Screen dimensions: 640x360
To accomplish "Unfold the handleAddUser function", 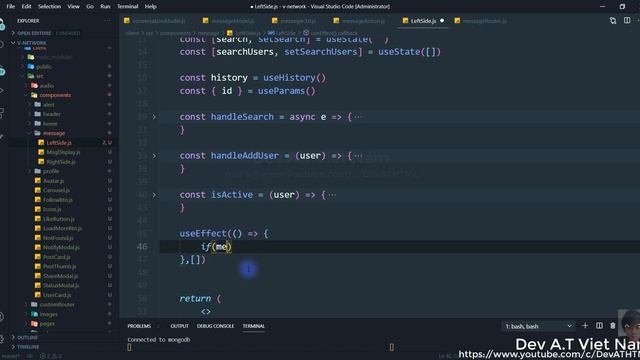I will 154,156.
